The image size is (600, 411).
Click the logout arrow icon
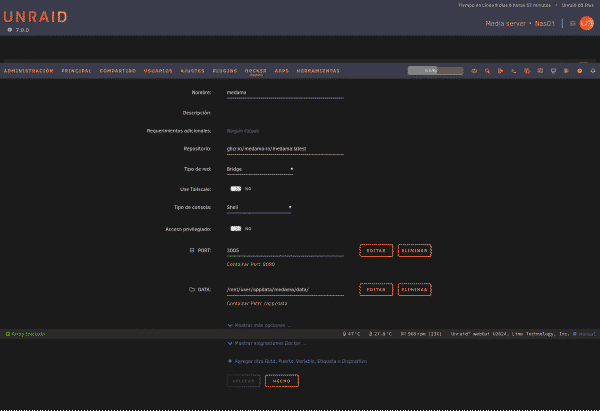[500, 71]
